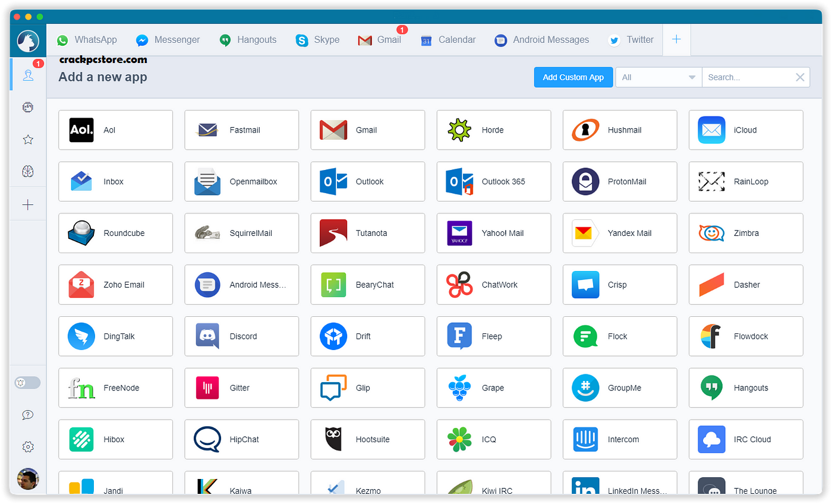
Task: Open the star favorites sidebar icon
Action: 28,140
